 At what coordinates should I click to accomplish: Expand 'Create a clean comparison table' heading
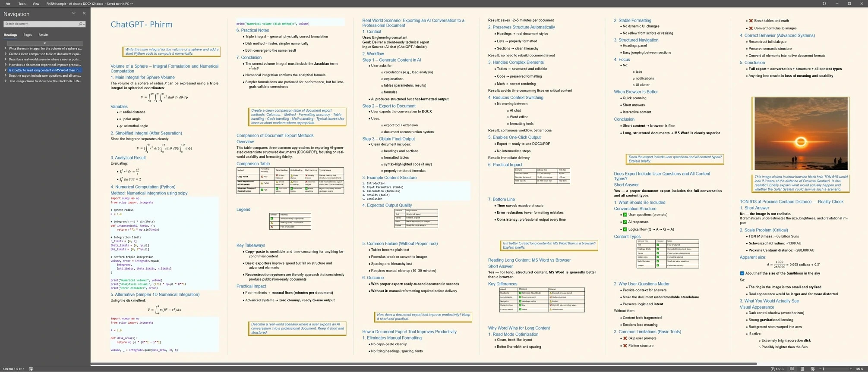(6, 54)
